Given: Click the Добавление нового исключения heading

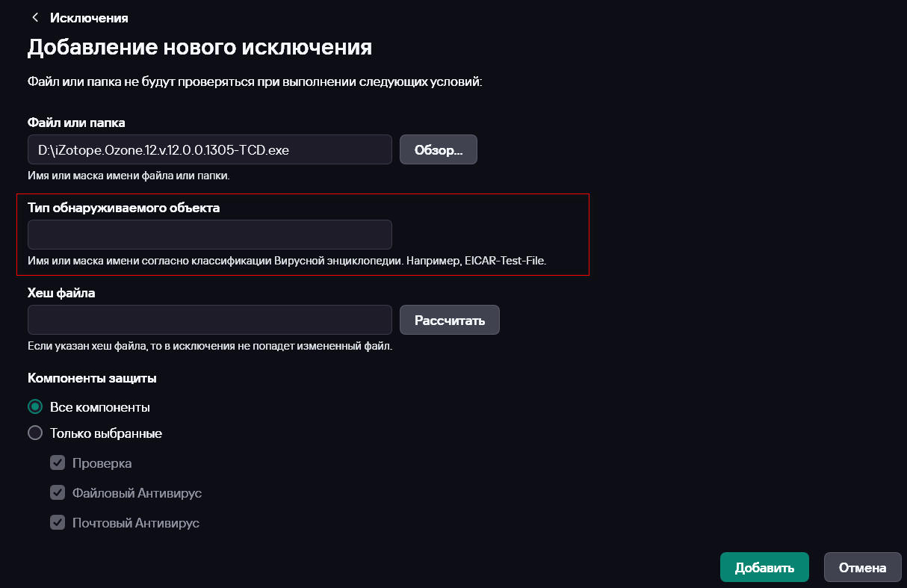Looking at the screenshot, I should (199, 48).
